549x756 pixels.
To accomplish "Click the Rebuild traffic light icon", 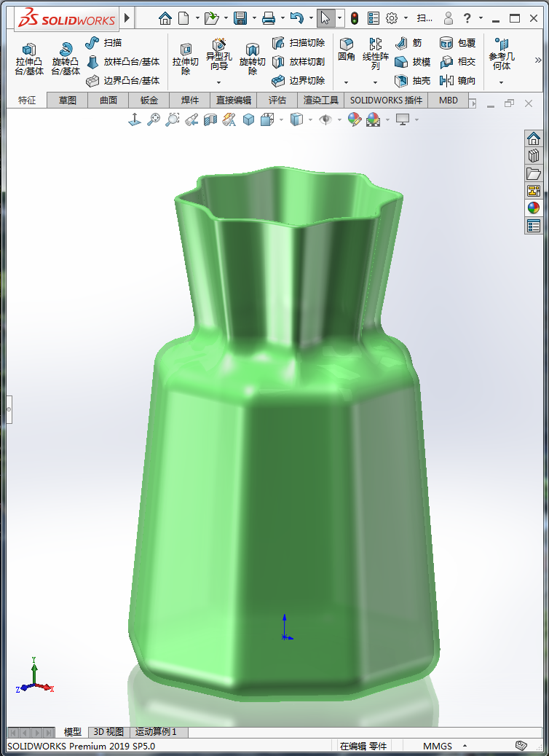I will click(355, 18).
